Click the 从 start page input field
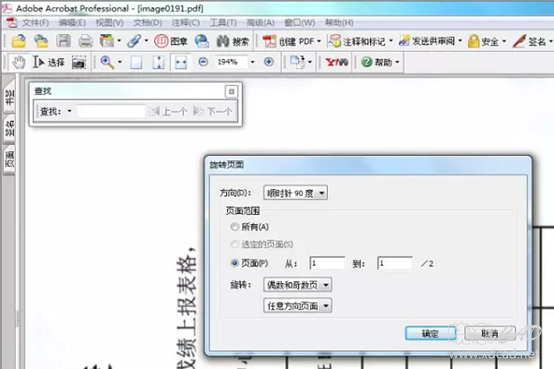 [327, 263]
